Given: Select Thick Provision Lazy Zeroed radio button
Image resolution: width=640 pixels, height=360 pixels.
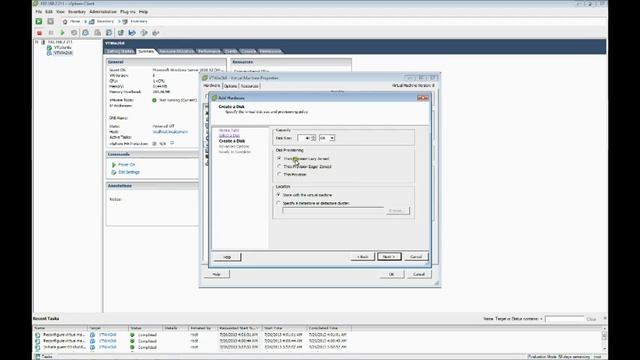Looking at the screenshot, I should pyautogui.click(x=279, y=158).
